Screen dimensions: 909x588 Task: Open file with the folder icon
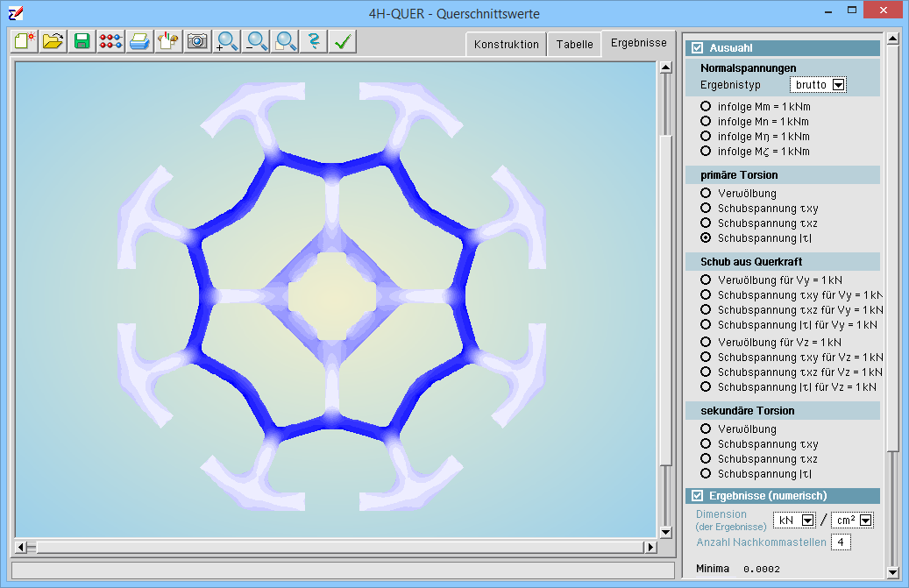53,41
